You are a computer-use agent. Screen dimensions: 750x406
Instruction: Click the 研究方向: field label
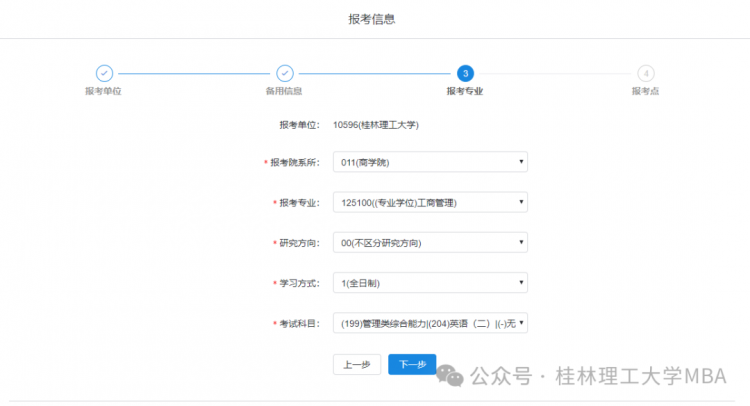point(299,243)
